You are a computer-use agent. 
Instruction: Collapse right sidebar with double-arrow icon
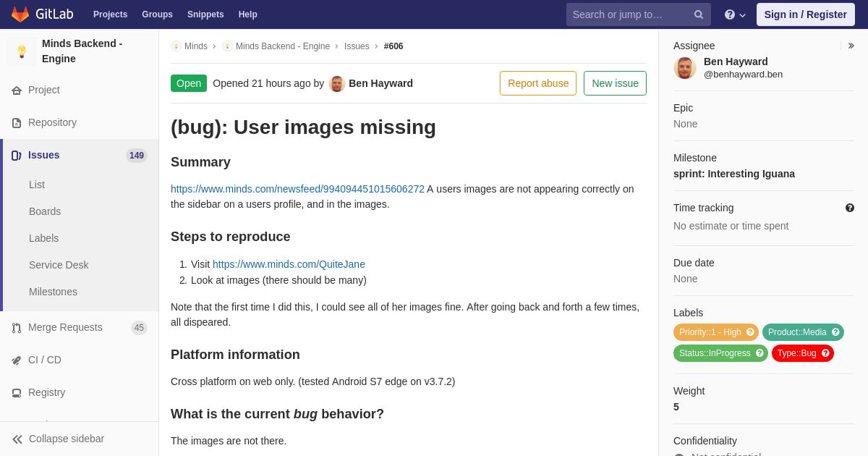tap(851, 46)
